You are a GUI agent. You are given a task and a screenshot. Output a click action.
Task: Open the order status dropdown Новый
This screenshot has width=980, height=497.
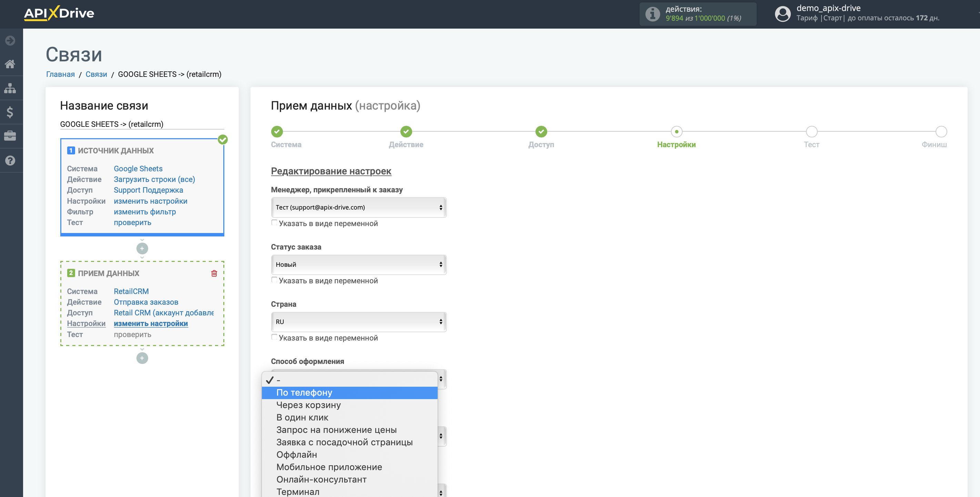point(359,264)
